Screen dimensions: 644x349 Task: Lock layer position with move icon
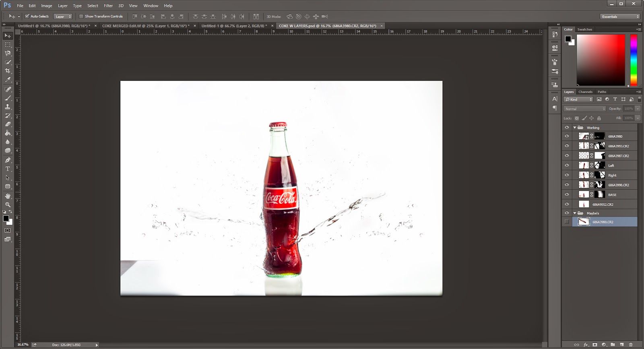(x=591, y=118)
